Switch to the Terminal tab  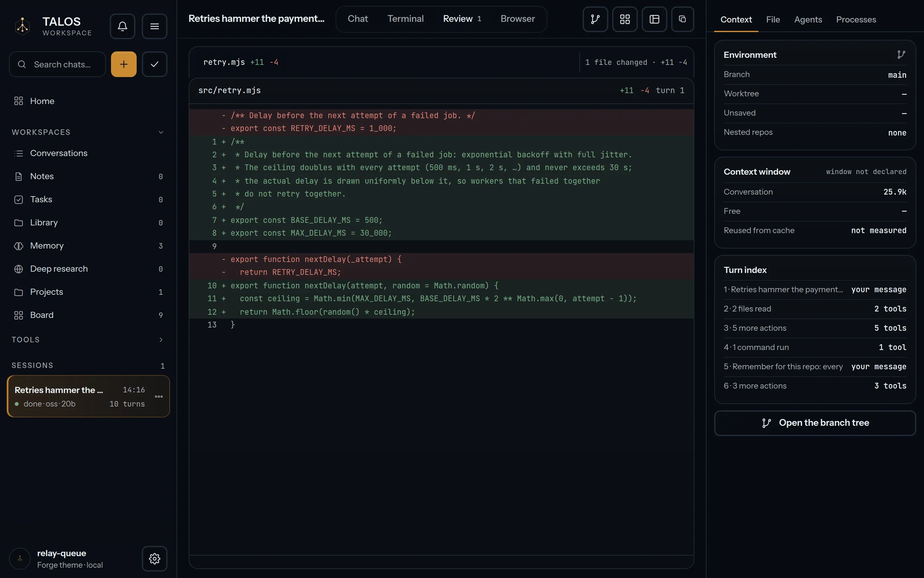tap(406, 19)
